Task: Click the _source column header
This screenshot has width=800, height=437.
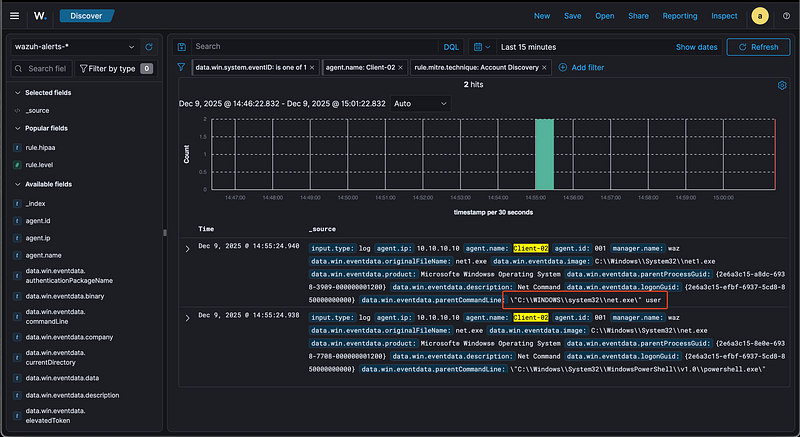Action: [x=322, y=229]
